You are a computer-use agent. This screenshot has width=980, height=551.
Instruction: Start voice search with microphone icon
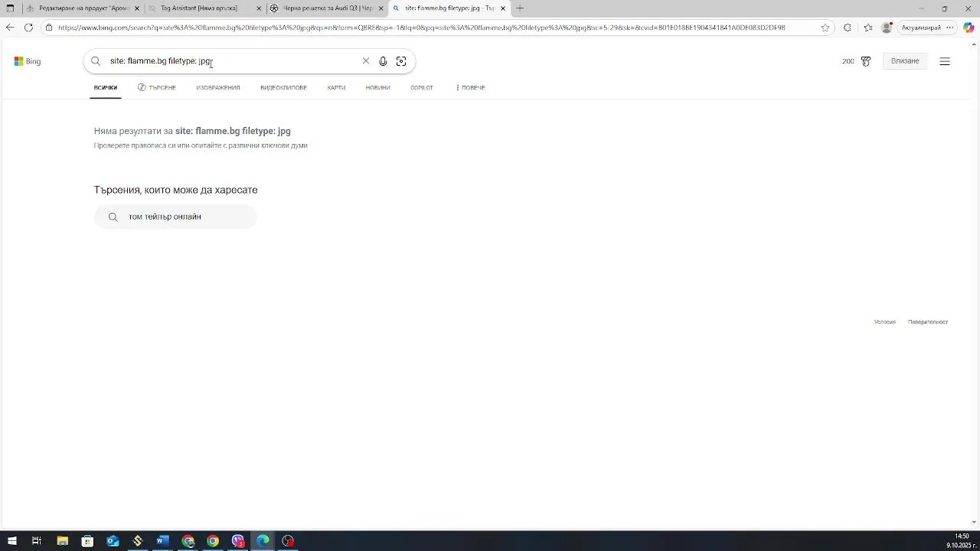[x=383, y=61]
